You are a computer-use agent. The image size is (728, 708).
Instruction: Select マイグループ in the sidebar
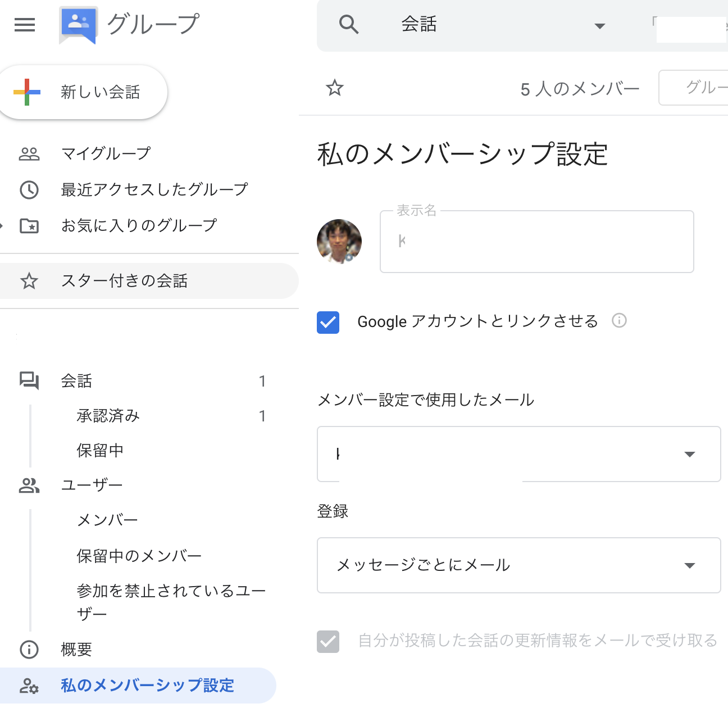[x=106, y=153]
